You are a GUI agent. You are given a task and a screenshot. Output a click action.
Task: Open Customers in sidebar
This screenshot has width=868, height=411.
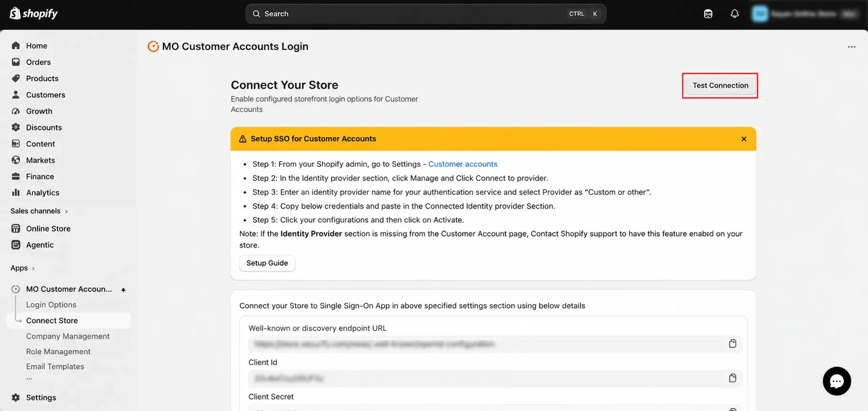pos(46,95)
